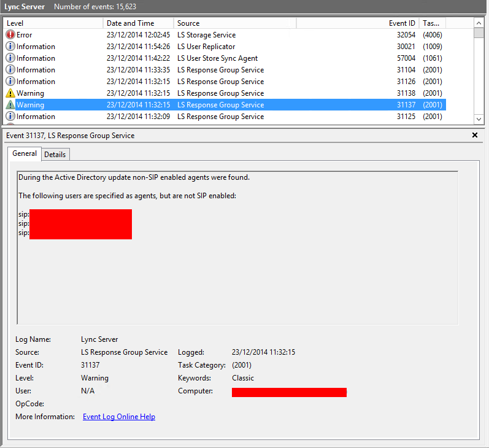The image size is (489, 448).
Task: Click the Information icon for event 31126
Action: (x=10, y=82)
